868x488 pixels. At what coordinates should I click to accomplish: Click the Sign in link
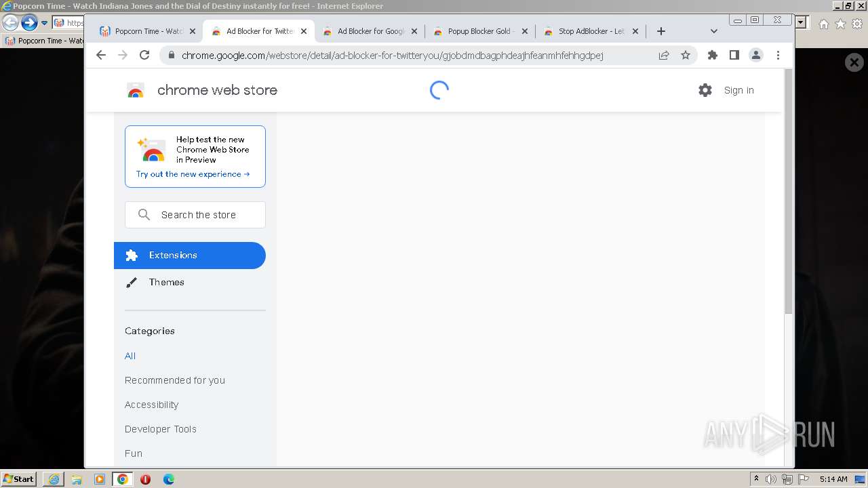(738, 90)
